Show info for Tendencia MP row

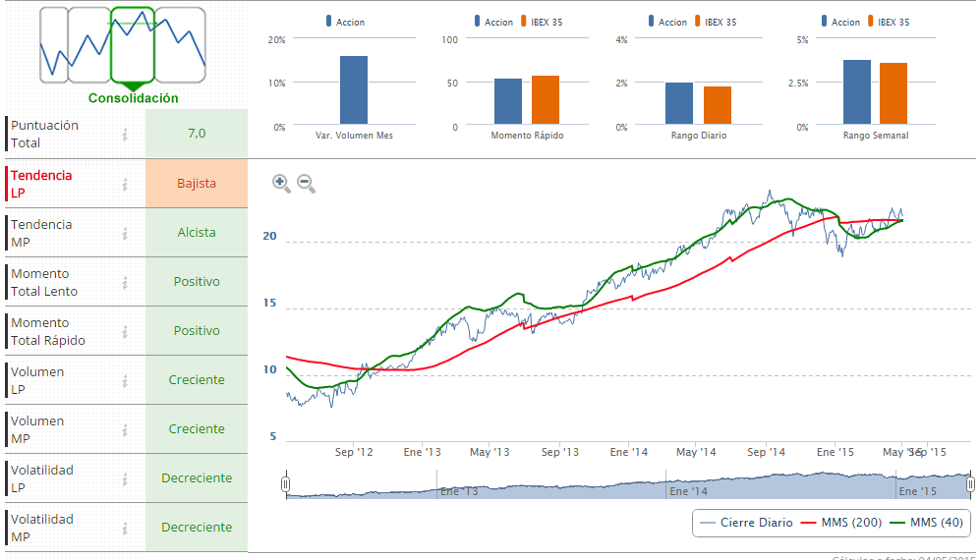point(125,233)
